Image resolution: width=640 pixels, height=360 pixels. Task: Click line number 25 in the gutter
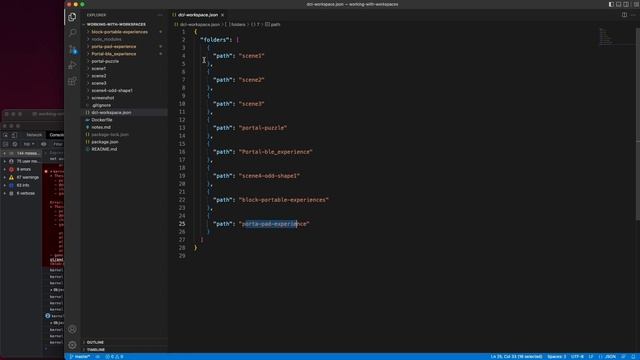coord(182,224)
